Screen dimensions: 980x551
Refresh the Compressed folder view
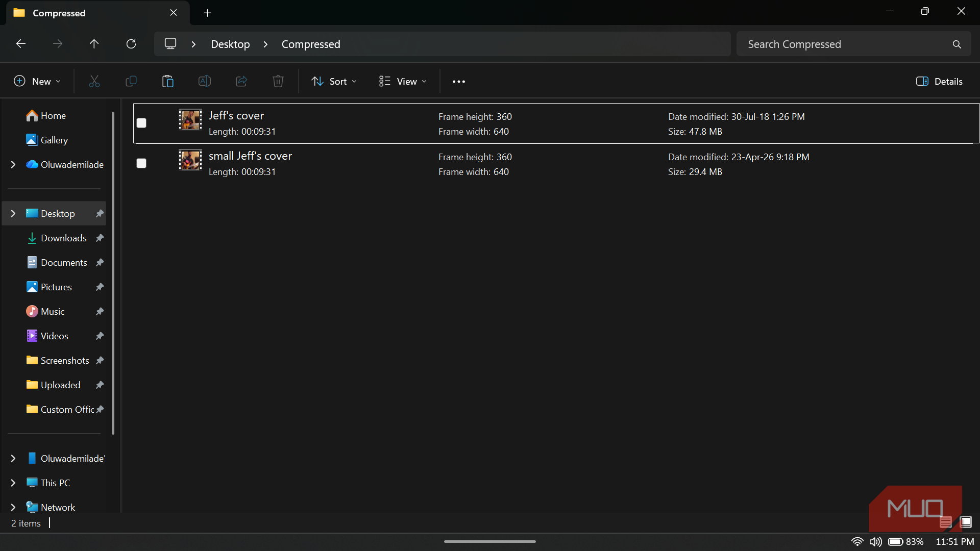point(131,44)
